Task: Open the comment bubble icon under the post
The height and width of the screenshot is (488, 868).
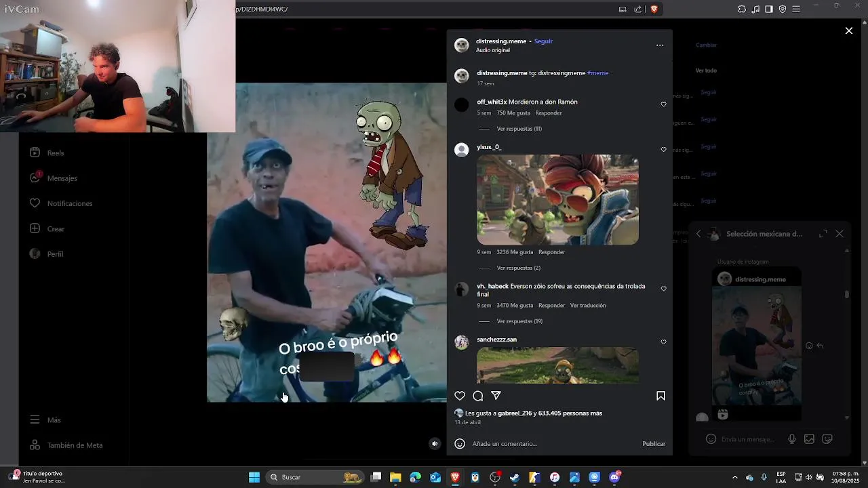Action: [x=478, y=396]
